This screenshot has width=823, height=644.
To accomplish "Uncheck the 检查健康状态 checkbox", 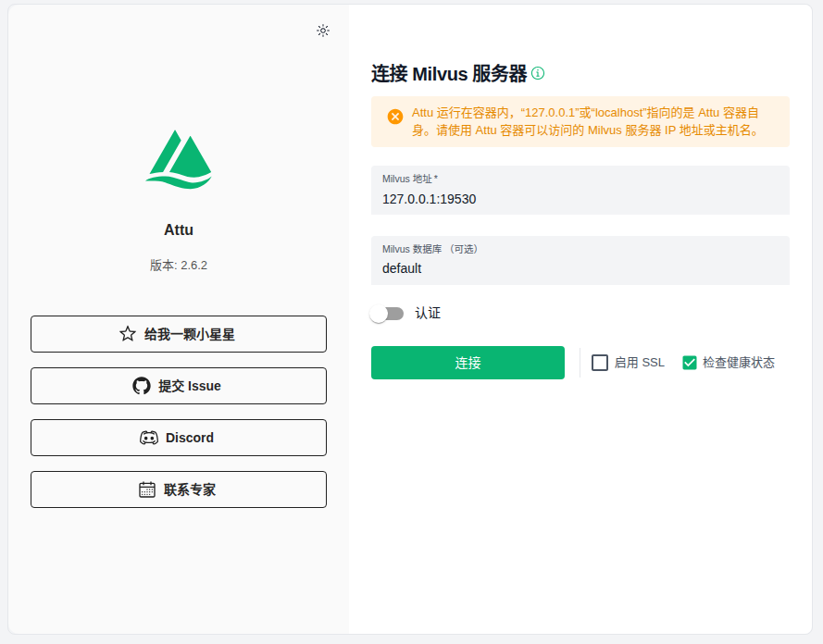I will (x=689, y=363).
